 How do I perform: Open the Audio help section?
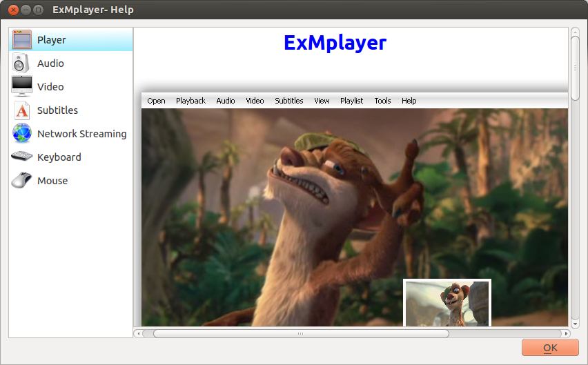71,63
